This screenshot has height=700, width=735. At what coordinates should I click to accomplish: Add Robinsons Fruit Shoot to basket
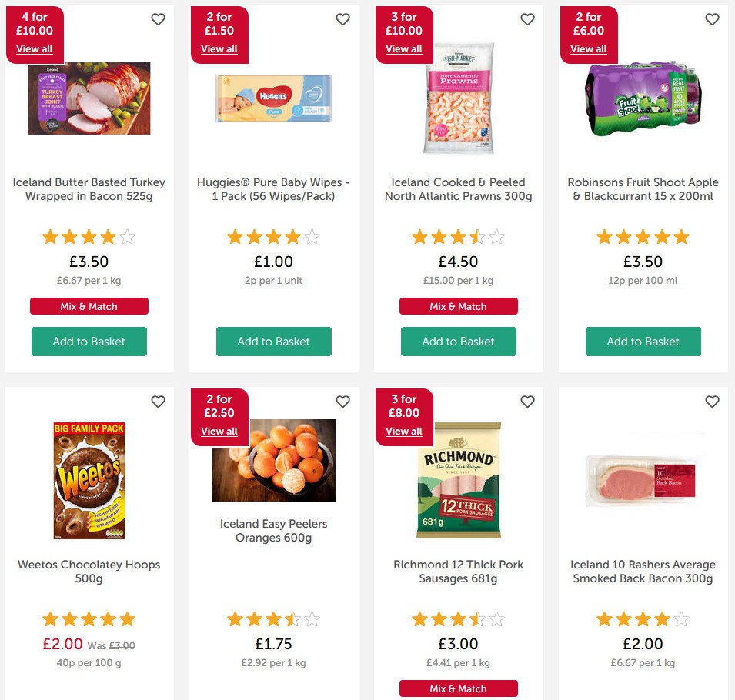(643, 341)
